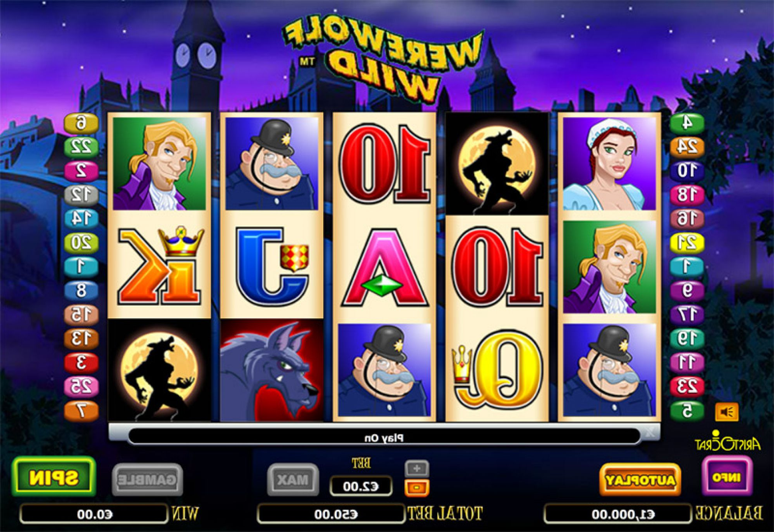
Task: Open the purple INFO panel
Action: 727,478
